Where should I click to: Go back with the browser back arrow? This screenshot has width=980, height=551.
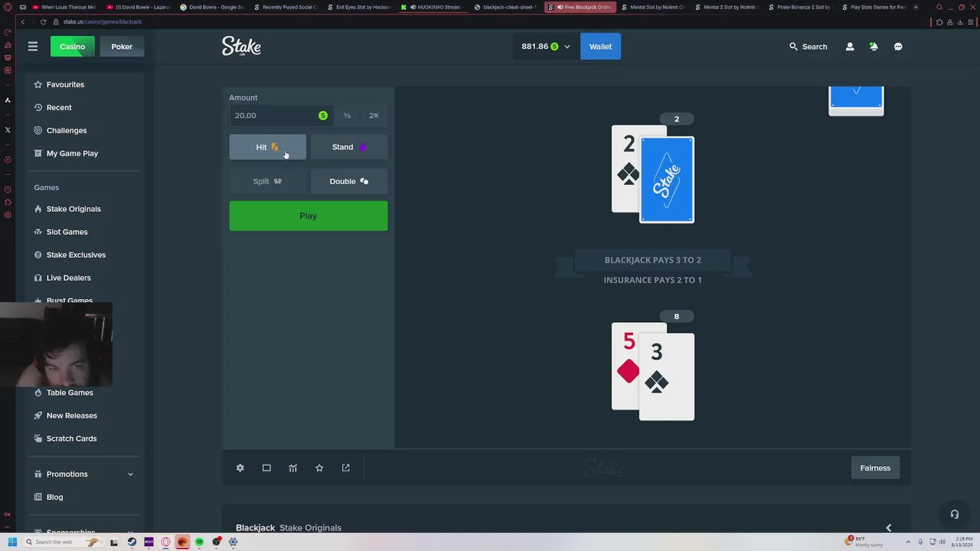[x=22, y=21]
